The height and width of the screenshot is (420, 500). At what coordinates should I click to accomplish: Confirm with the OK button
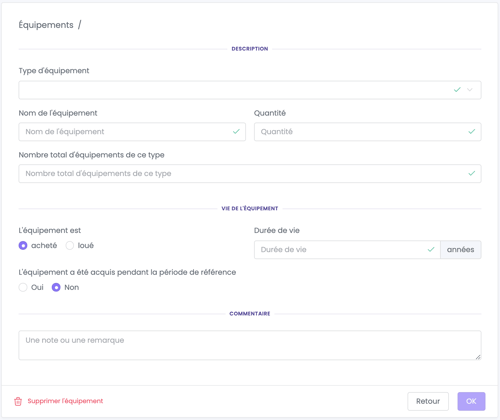point(471,401)
